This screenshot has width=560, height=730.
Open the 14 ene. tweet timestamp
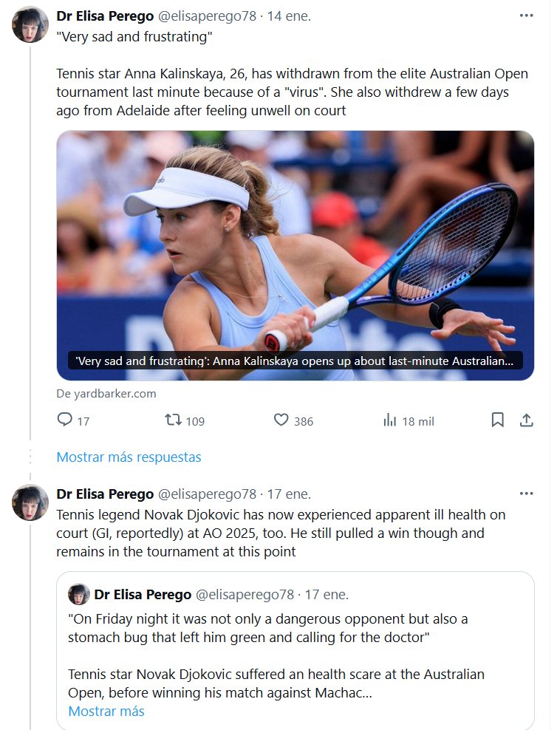[289, 16]
